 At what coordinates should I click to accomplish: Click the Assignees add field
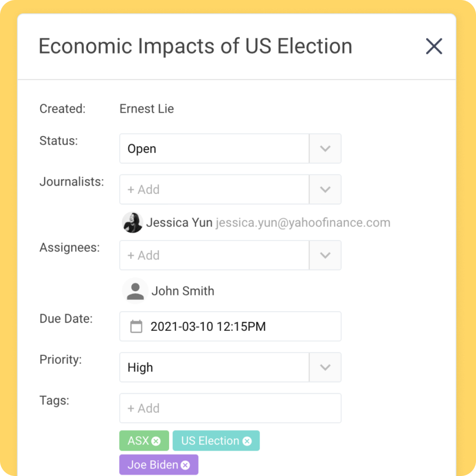215,255
